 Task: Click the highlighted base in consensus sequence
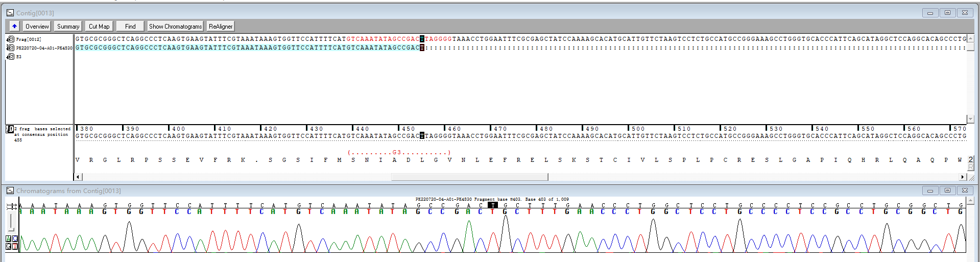(x=422, y=136)
